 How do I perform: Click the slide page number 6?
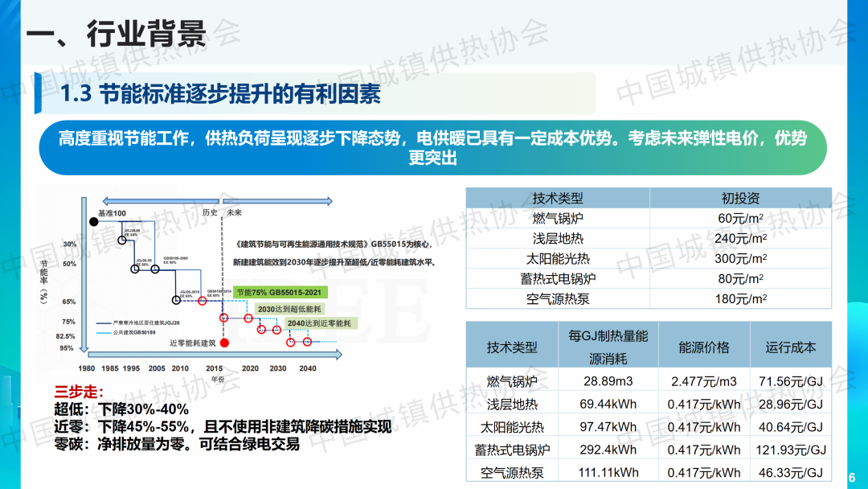[853, 476]
